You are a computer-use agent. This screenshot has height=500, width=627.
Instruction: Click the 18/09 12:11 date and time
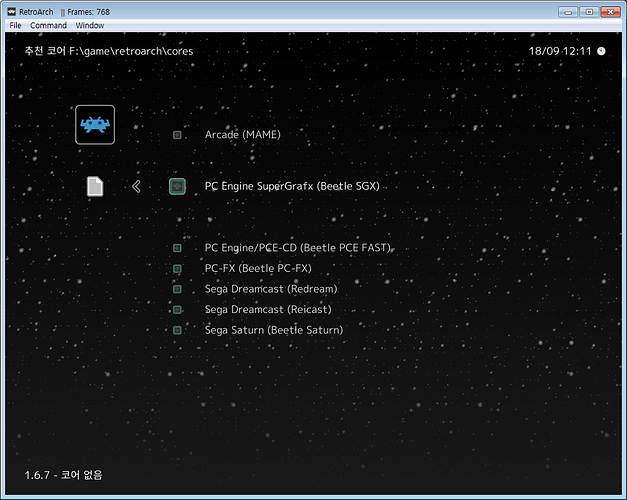[560, 51]
